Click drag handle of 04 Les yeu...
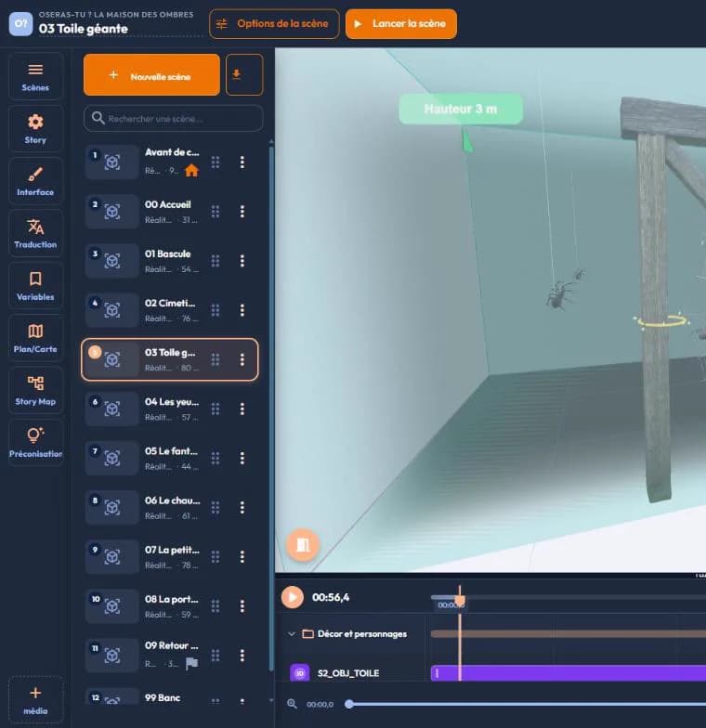Screen dimensions: 706x728 pyautogui.click(x=216, y=409)
